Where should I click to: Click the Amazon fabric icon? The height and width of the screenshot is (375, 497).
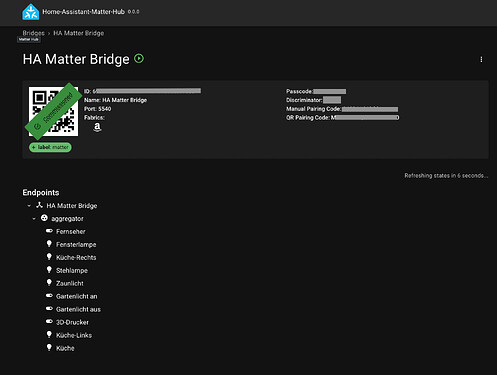tap(97, 127)
